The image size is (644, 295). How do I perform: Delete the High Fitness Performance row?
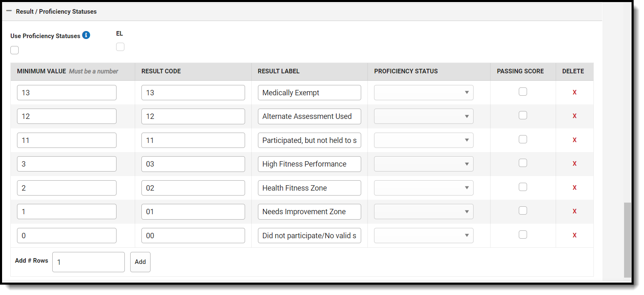pyautogui.click(x=574, y=164)
